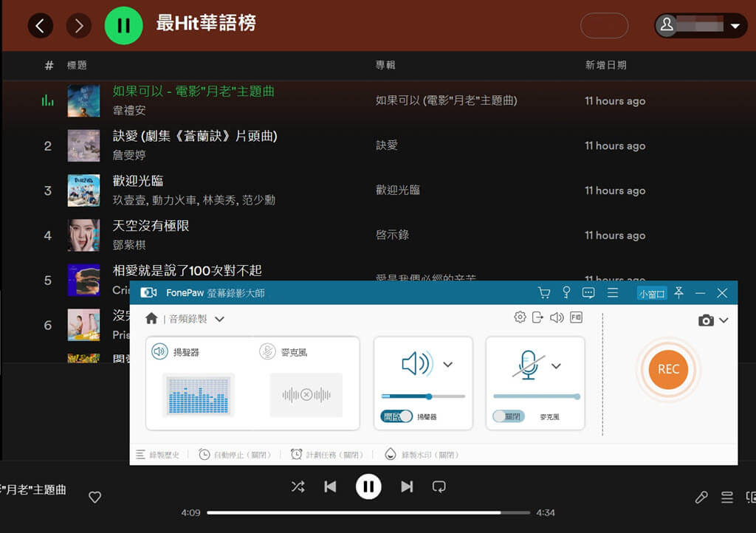Open song title 訣愛 in row 2
This screenshot has width=756, height=533.
[195, 137]
